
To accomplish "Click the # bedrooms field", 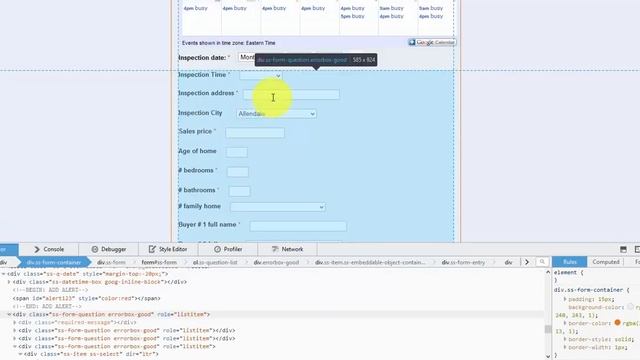I will 238,171.
